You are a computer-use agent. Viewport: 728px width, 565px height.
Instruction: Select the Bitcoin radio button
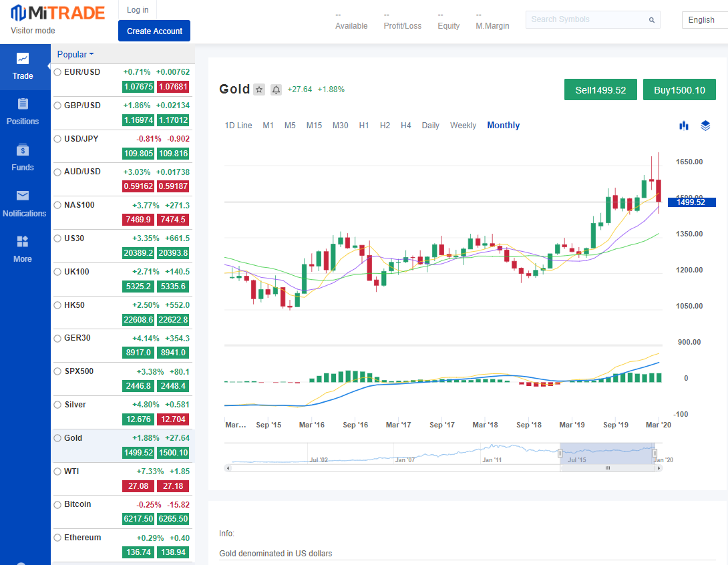click(x=57, y=504)
